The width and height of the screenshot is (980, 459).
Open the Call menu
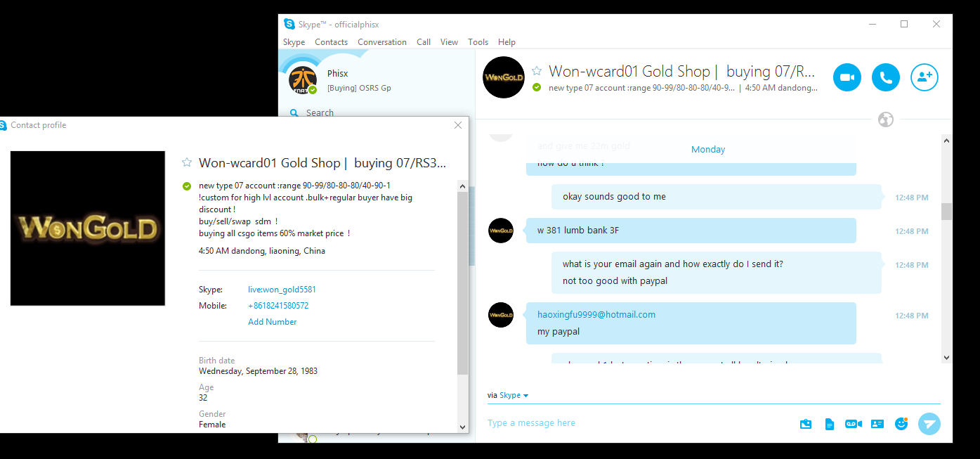click(x=424, y=42)
